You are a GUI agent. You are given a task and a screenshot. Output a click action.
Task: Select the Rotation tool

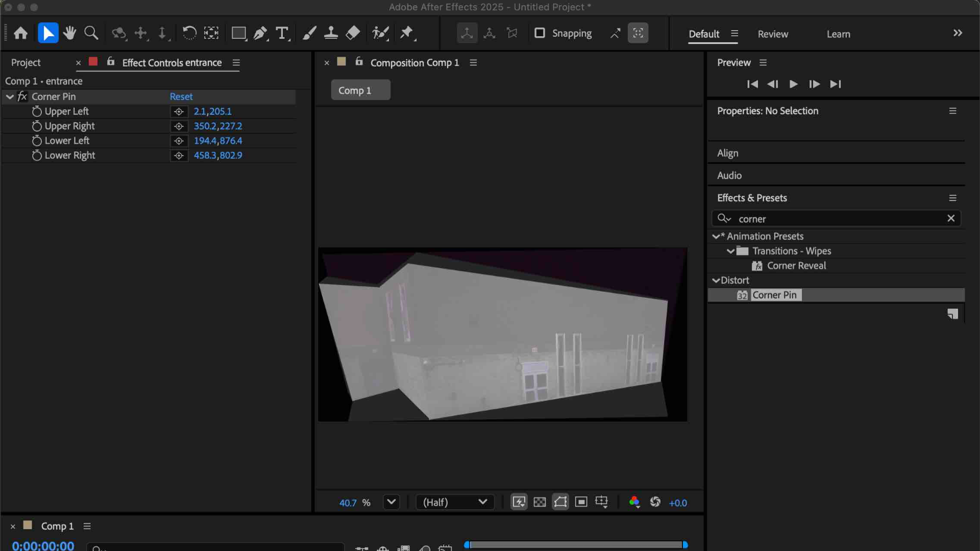(x=189, y=33)
